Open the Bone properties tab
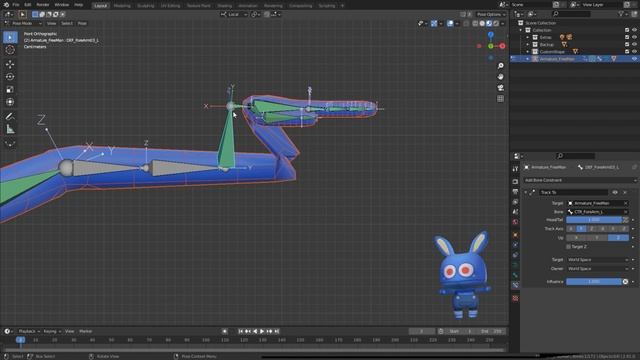This screenshot has width=640, height=360. pos(515,275)
